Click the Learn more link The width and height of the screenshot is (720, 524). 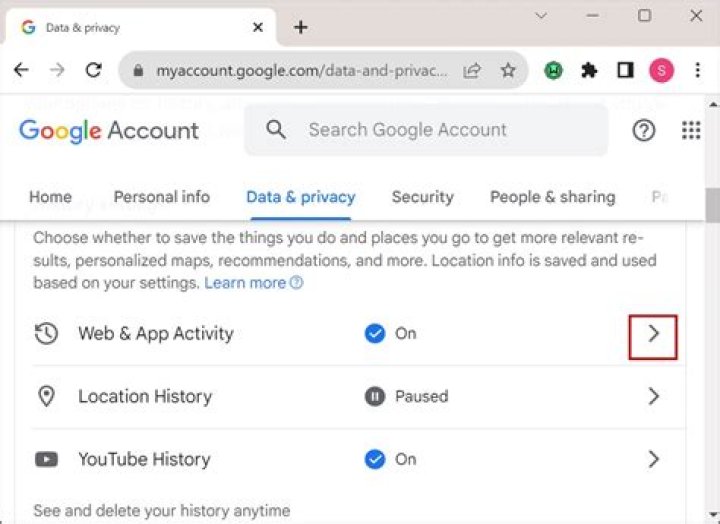[246, 283]
